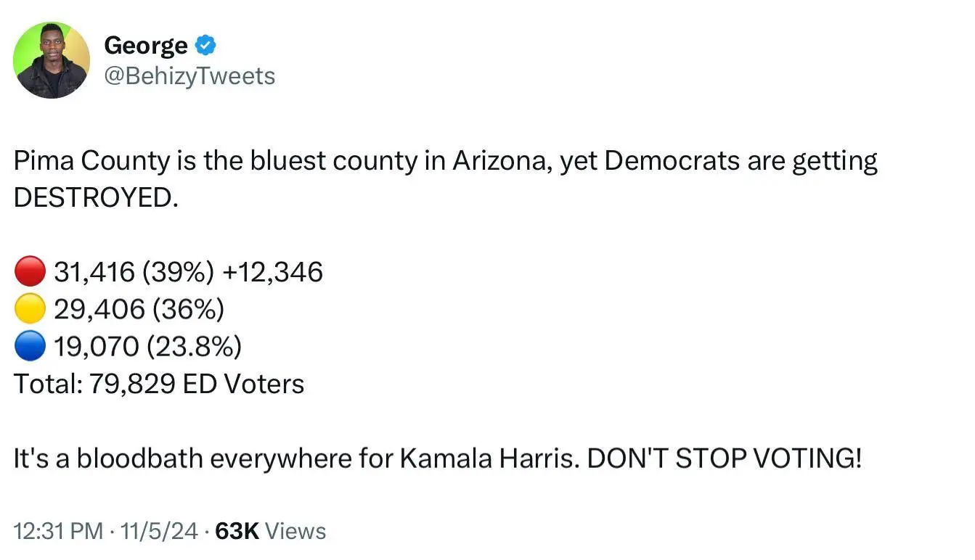
Task: Click the red circle emoji
Action: pyautogui.click(x=30, y=272)
